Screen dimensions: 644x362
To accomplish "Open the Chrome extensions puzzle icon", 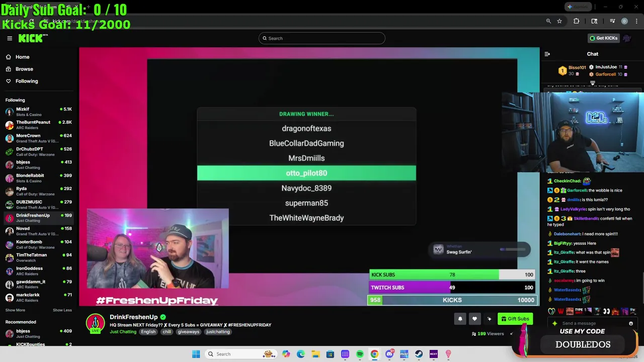I will tap(577, 21).
